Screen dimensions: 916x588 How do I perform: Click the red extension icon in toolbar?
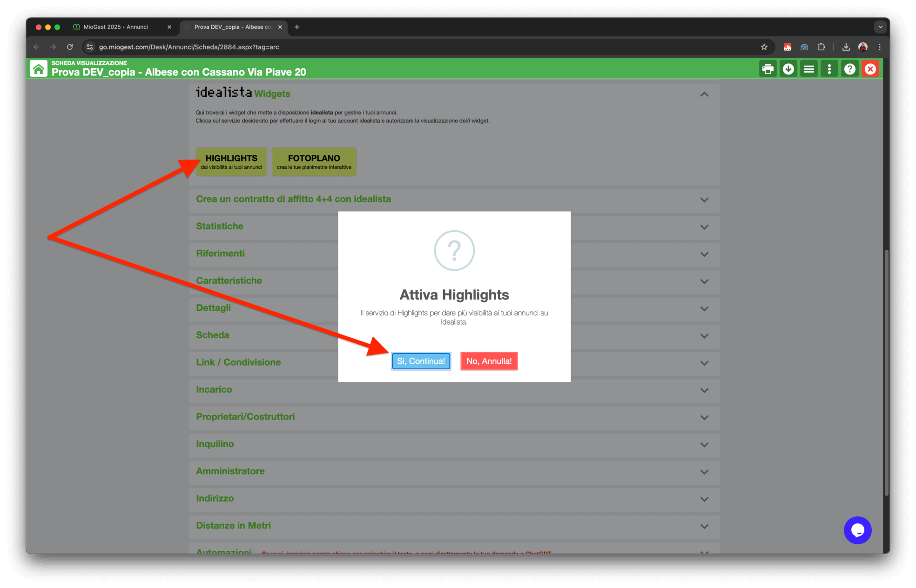point(787,47)
